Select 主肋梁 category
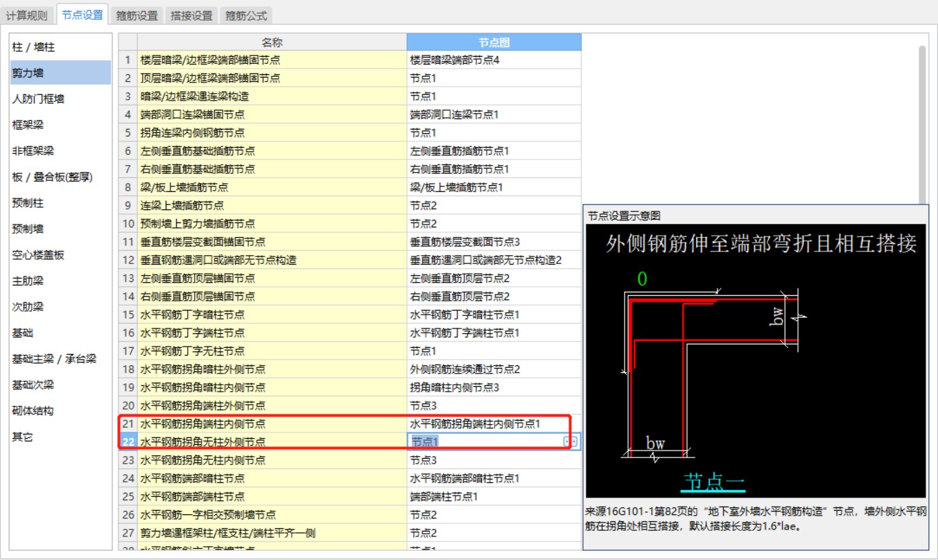Image resolution: width=938 pixels, height=560 pixels. point(60,281)
